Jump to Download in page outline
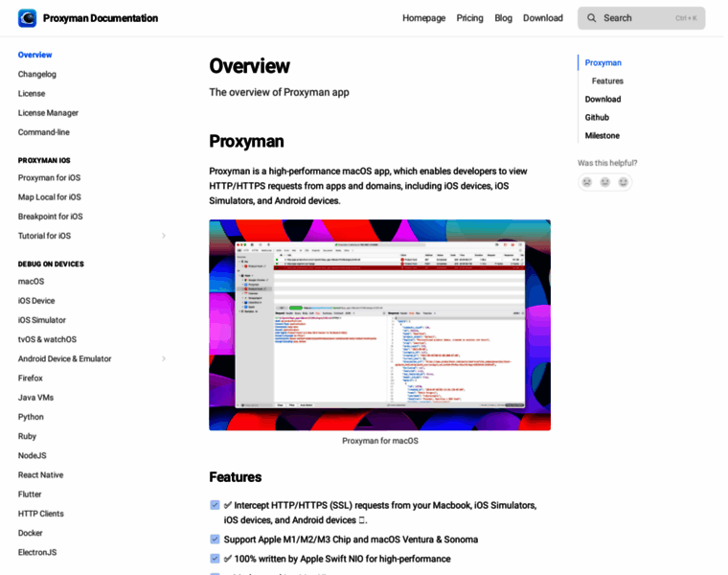Image resolution: width=728 pixels, height=575 pixels. tap(603, 99)
